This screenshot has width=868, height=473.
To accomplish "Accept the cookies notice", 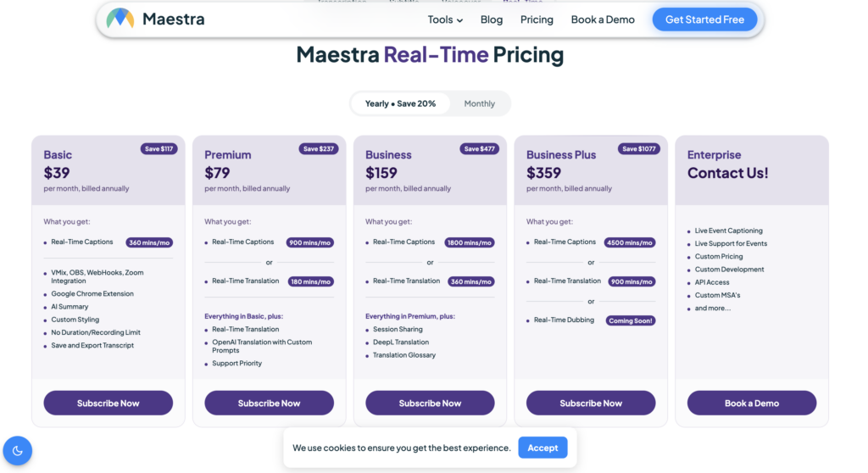I will (542, 448).
